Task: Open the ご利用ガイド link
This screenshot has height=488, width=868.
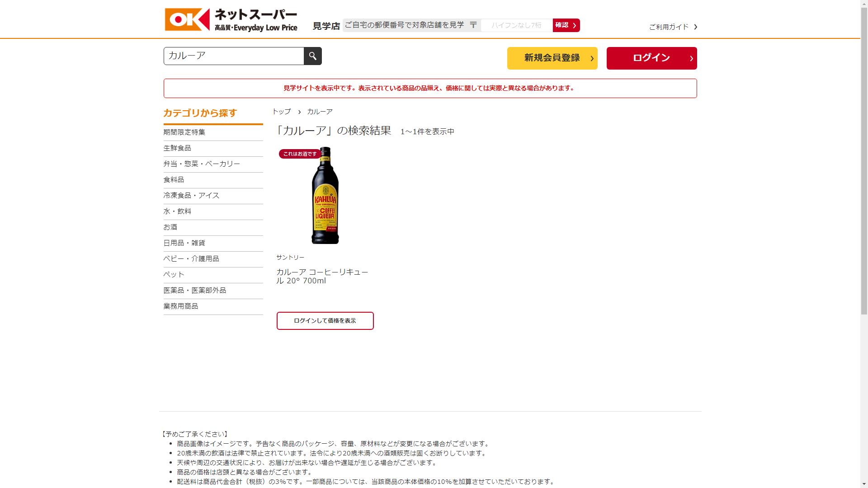Action: point(673,27)
